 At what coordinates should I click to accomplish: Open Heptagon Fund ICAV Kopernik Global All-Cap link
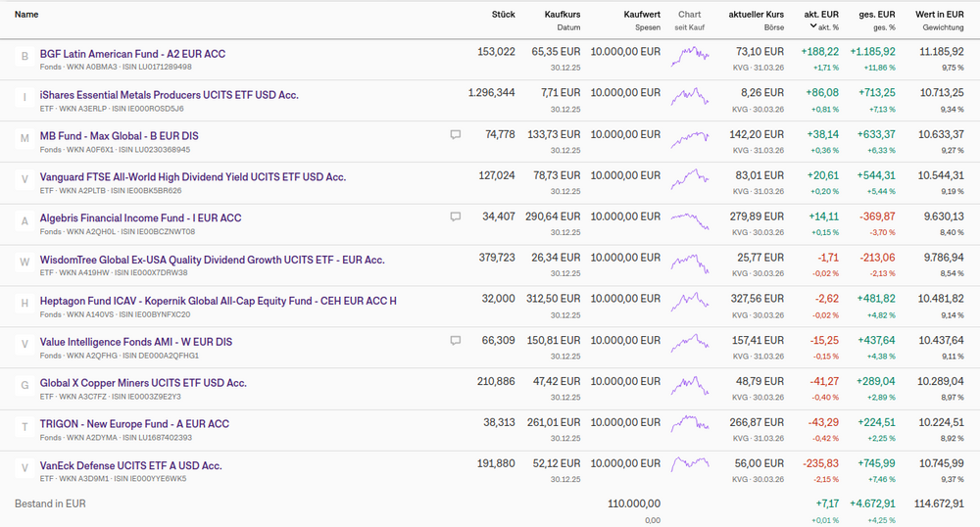pos(219,301)
